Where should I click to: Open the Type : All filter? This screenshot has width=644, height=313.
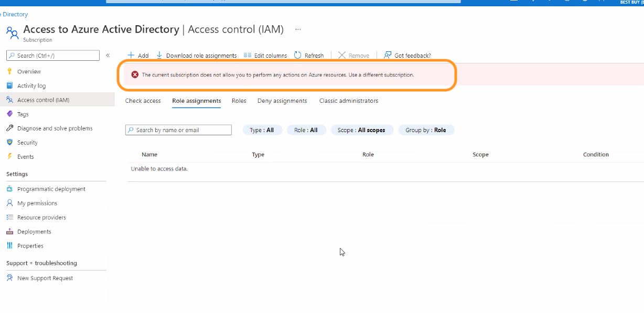tap(262, 130)
